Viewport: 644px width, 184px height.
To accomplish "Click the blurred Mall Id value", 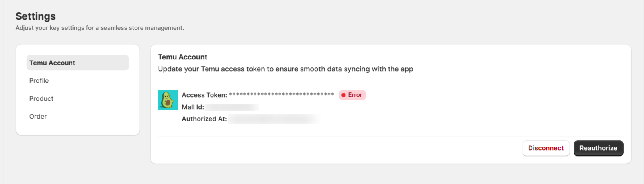I will pyautogui.click(x=232, y=107).
